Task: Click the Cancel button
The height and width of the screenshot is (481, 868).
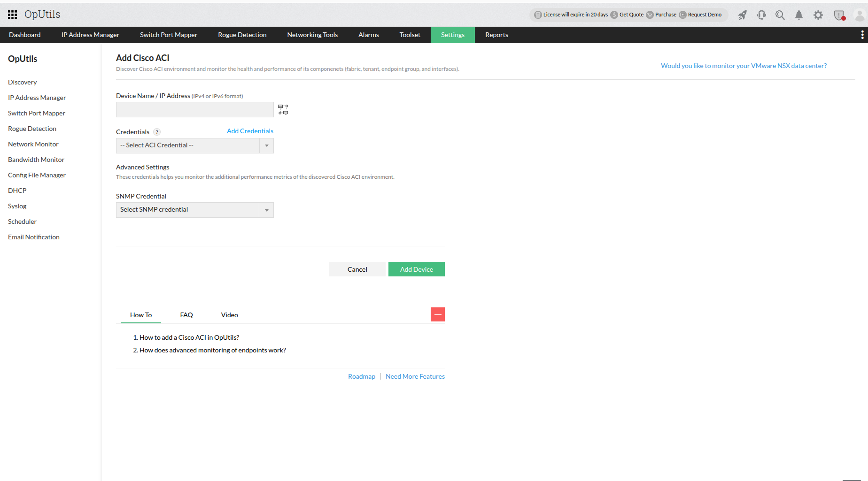Action: [x=357, y=269]
